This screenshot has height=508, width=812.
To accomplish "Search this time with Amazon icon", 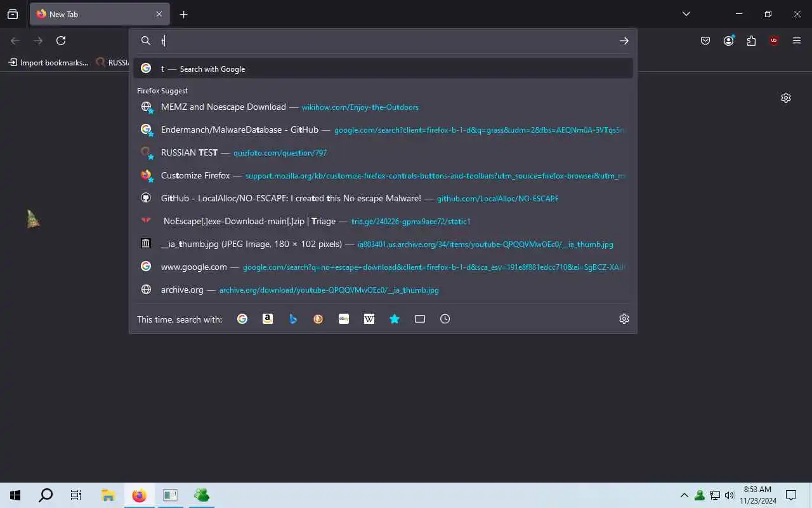I will (x=268, y=319).
